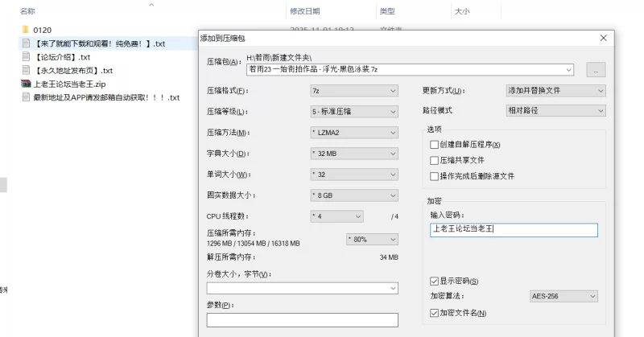
Task: Toggle 加密文件名 checkbox
Action: tap(435, 312)
